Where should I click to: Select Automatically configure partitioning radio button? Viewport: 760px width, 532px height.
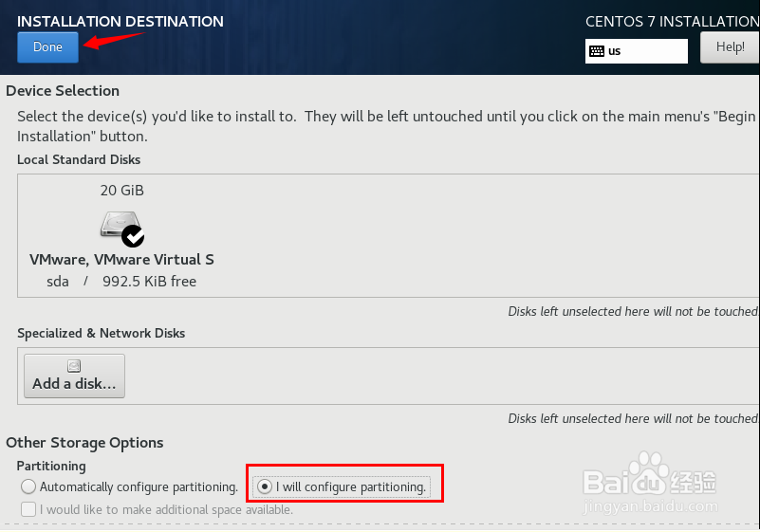tap(28, 486)
